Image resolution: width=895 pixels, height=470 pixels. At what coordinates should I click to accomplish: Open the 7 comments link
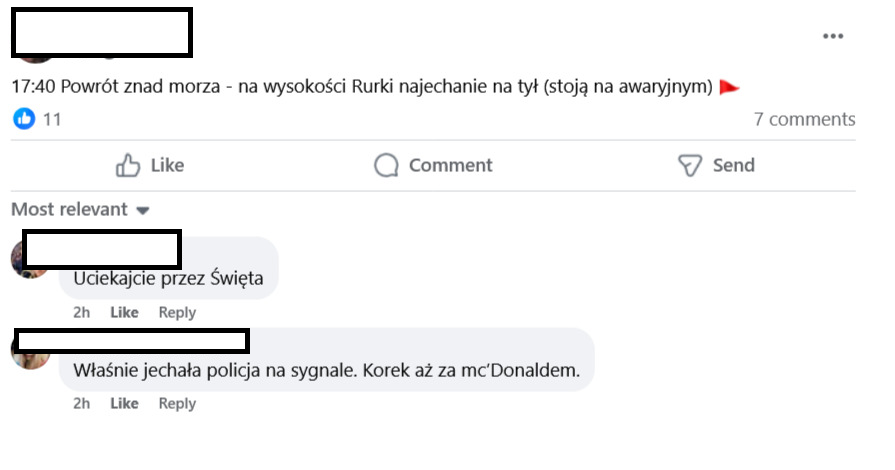804,120
